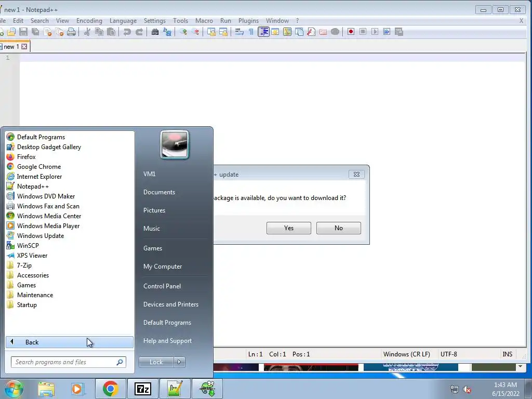Image resolution: width=532 pixels, height=399 pixels.
Task: Expand the Accessories folder in Start menu
Action: coord(33,275)
